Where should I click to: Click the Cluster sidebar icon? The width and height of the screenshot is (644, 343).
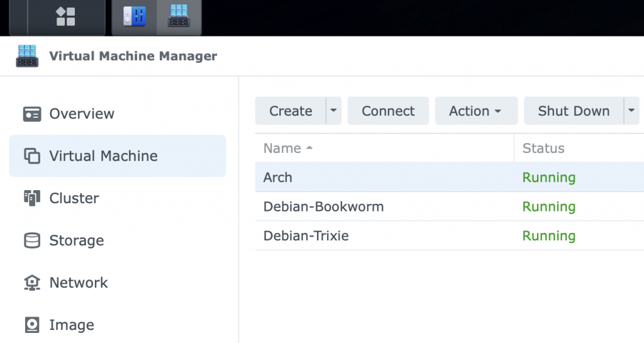click(x=31, y=198)
